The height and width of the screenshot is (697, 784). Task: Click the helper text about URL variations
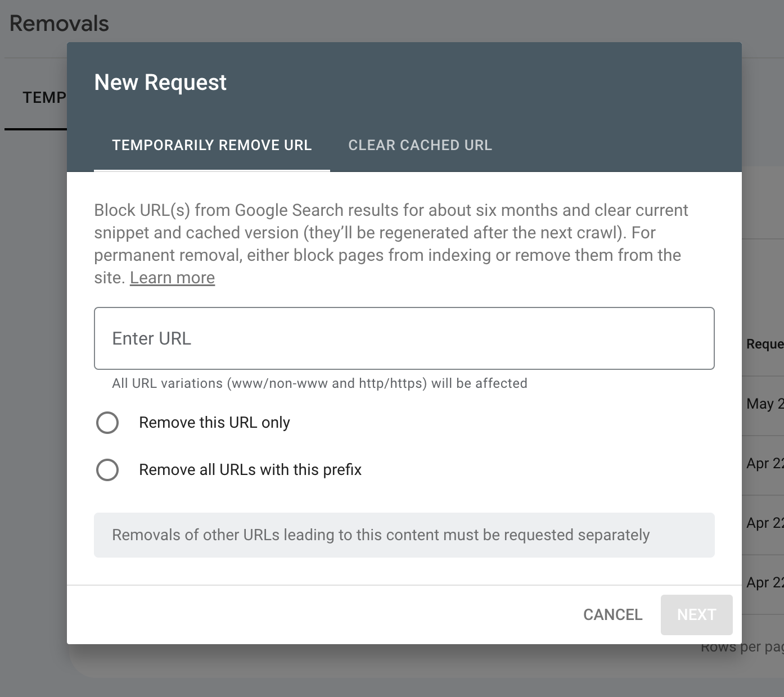tap(319, 383)
